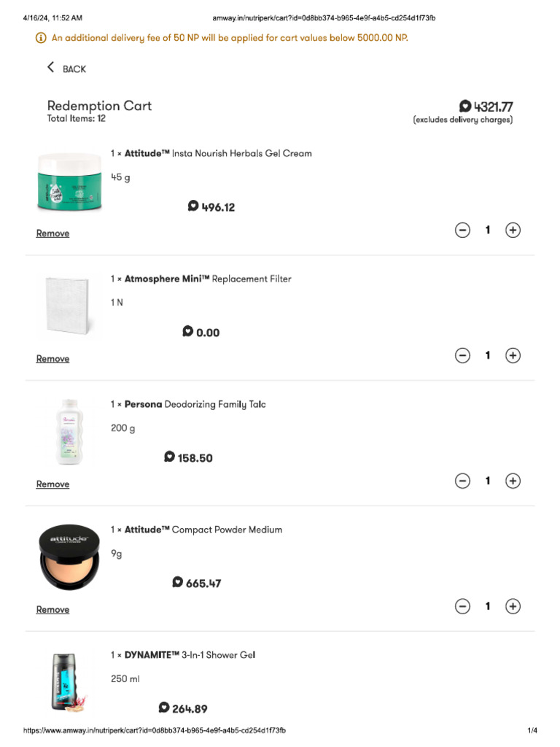Open DYNAMITE Shower Gel product image

tap(69, 682)
